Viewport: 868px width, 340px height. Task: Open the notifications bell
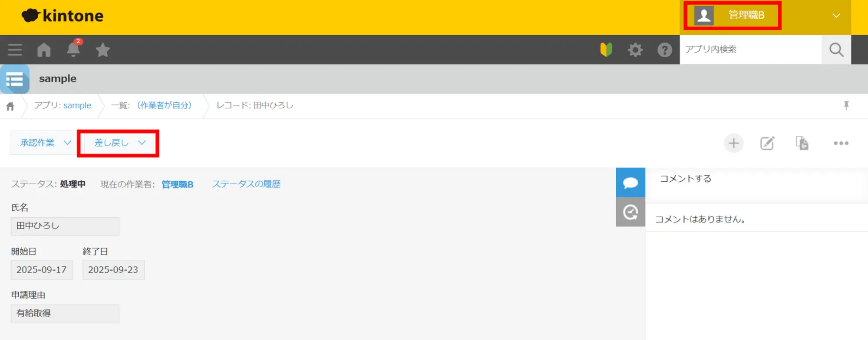pos(73,50)
